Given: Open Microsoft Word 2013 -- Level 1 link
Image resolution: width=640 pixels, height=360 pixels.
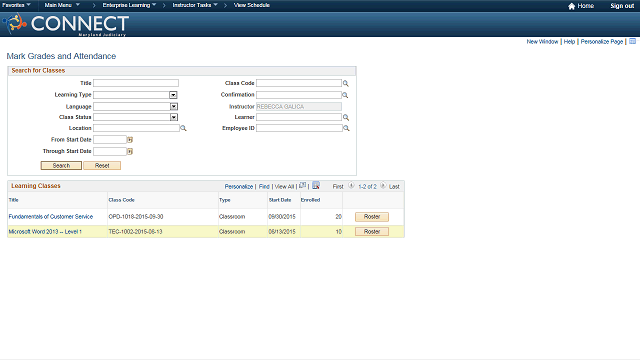Looking at the screenshot, I should pyautogui.click(x=45, y=232).
